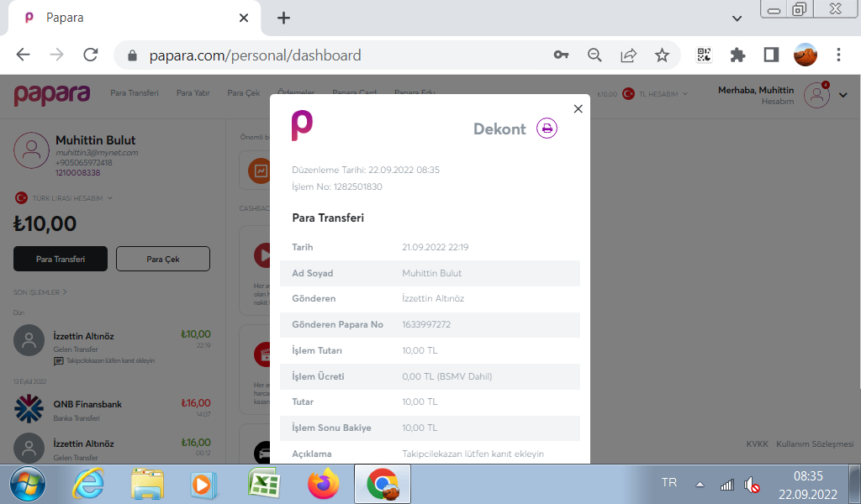Click the header profile avatar with notification badge
This screenshot has width=861, height=504.
click(816, 95)
